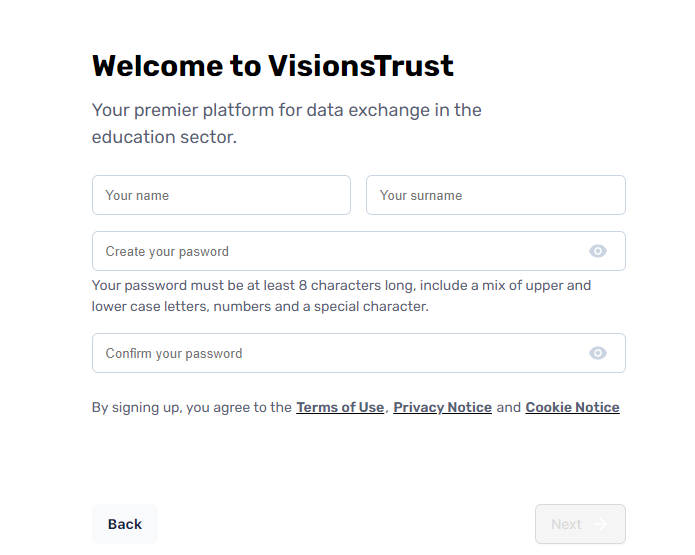
Task: Go Back to the previous step
Action: pos(125,524)
